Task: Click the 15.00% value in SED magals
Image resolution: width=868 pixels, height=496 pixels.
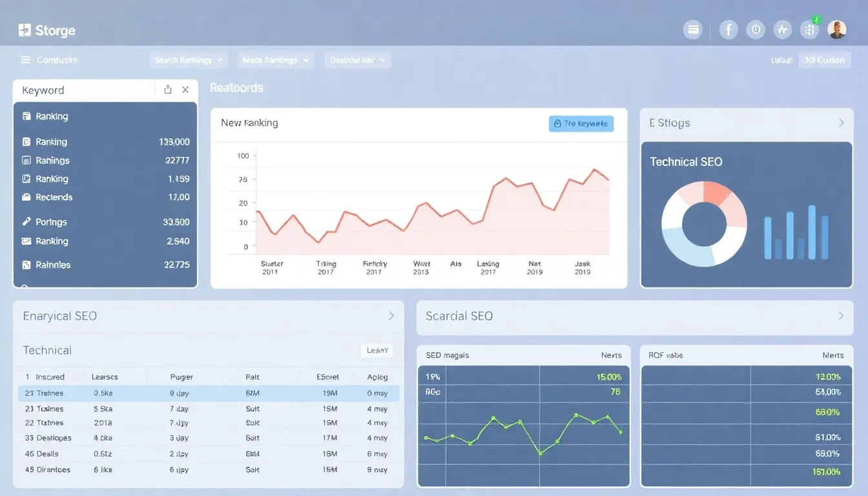Action: pos(609,377)
